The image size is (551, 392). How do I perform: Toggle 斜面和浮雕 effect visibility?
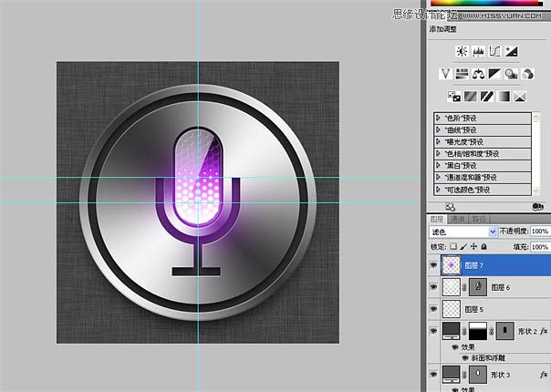[x=465, y=358]
